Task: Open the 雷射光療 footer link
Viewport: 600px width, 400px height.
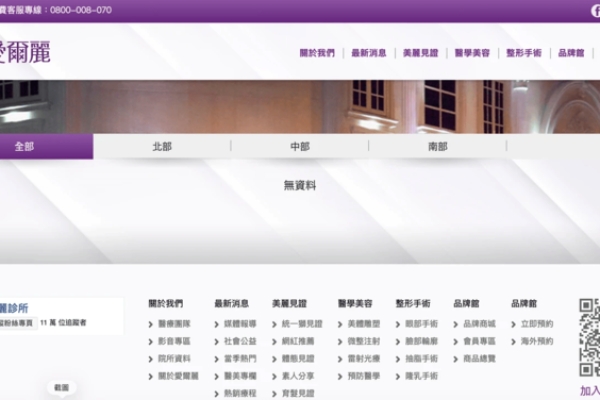Action: 364,359
